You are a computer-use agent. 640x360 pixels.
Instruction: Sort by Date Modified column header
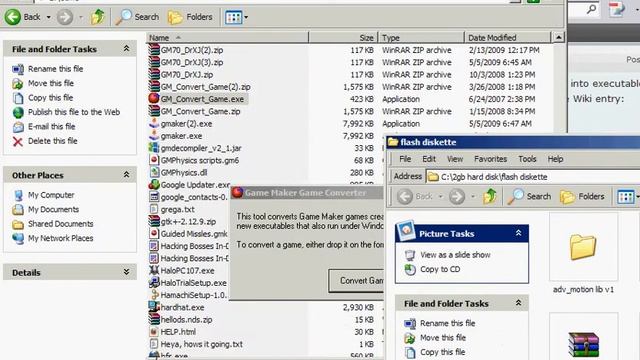[507, 38]
